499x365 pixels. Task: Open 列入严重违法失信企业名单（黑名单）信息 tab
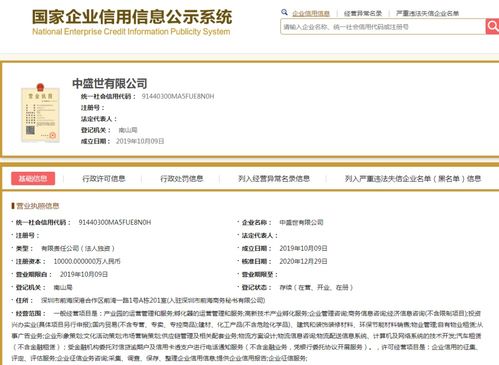413,179
